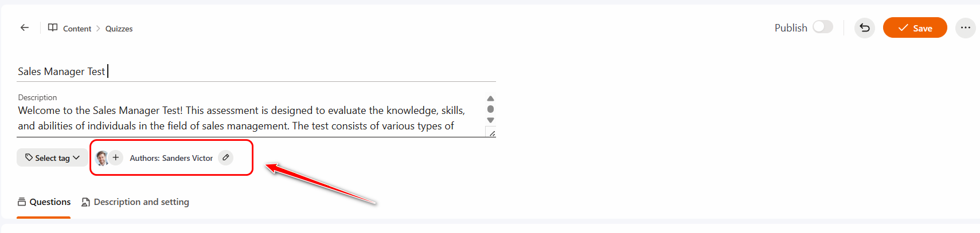Click the undo arrow button
Screen dimensions: 980x233
coord(864,28)
